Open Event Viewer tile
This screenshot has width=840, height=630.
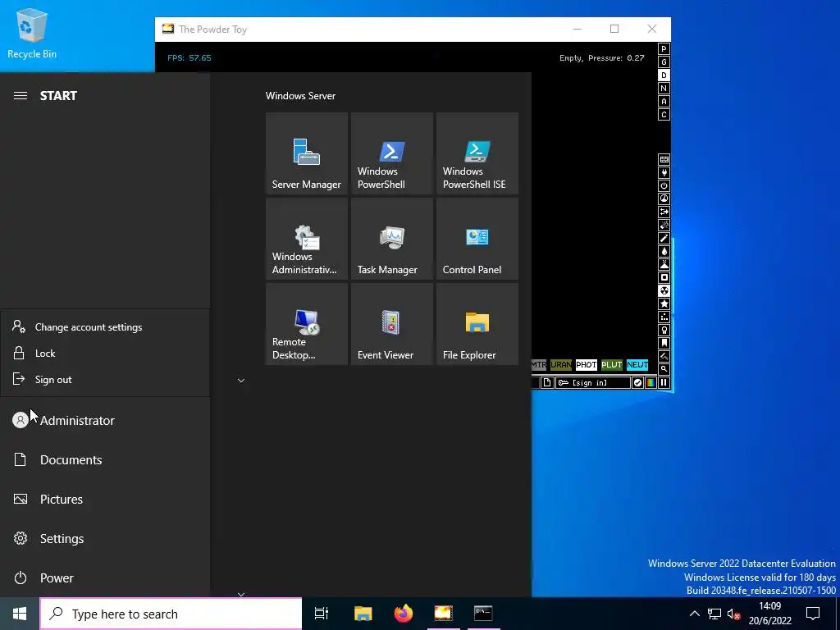(x=391, y=323)
